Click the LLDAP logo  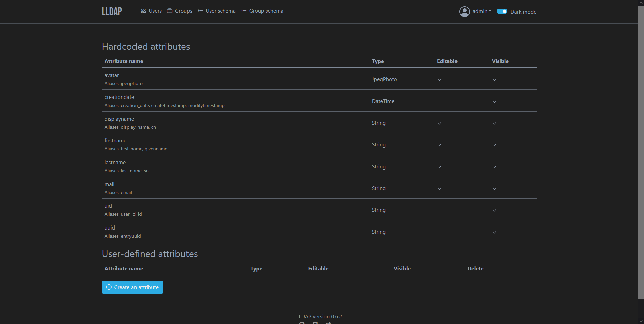tap(112, 11)
